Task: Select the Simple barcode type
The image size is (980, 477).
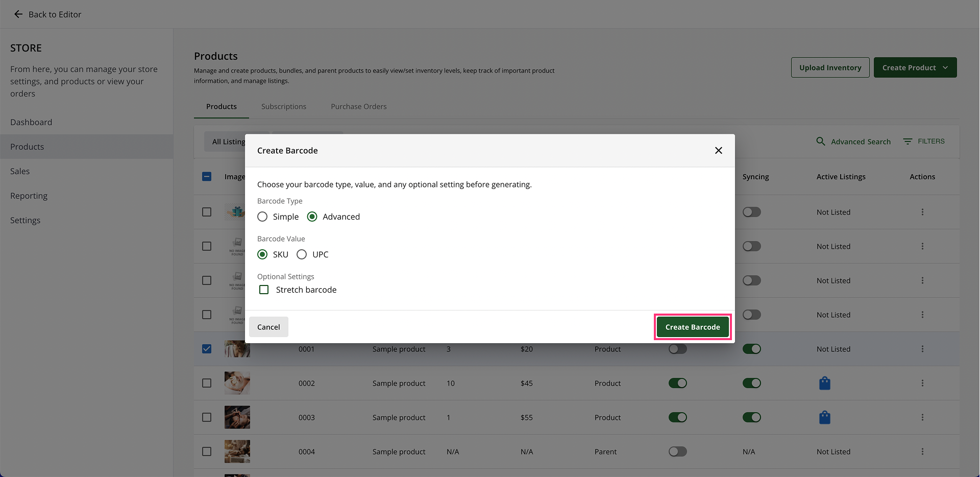Action: click(x=262, y=217)
